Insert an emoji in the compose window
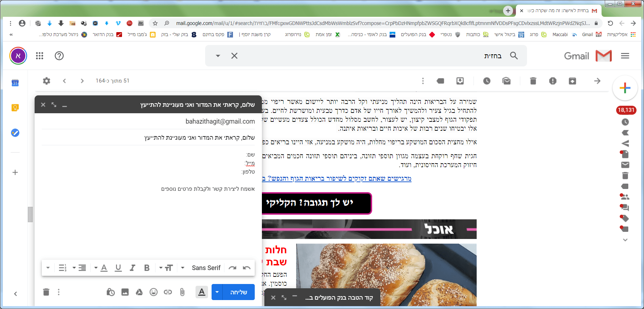Screen dimensions: 644x309 pyautogui.click(x=153, y=292)
